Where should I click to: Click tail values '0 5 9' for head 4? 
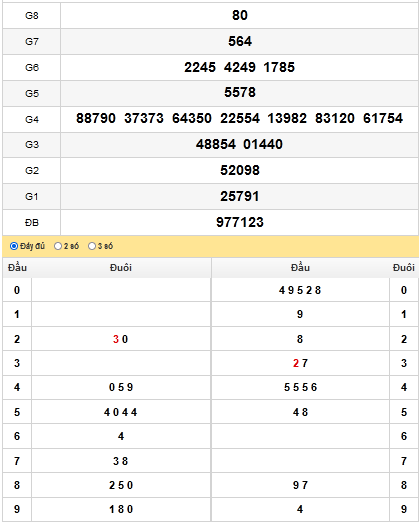pyautogui.click(x=121, y=387)
